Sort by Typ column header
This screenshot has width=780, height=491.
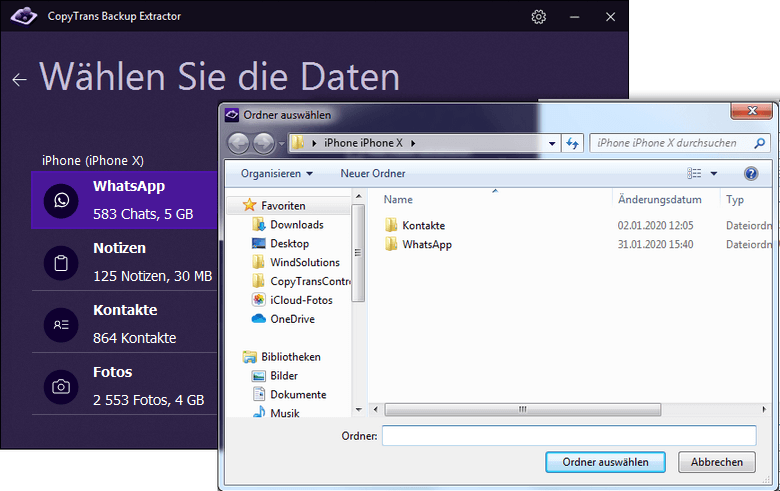[x=735, y=199]
